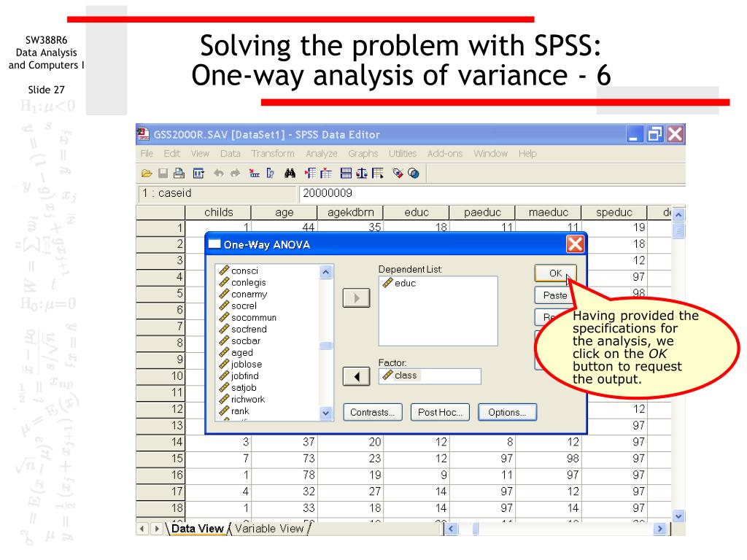Click the previous sheet tab arrow

[x=142, y=529]
